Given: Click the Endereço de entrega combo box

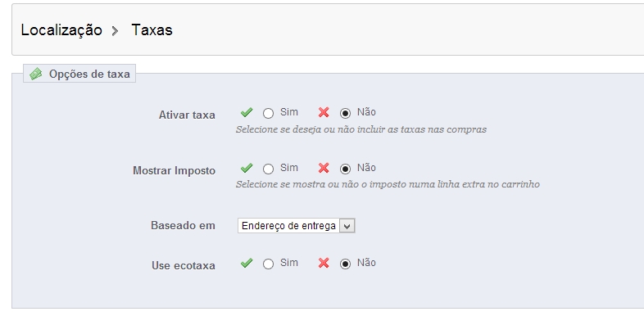Looking at the screenshot, I should click(296, 226).
